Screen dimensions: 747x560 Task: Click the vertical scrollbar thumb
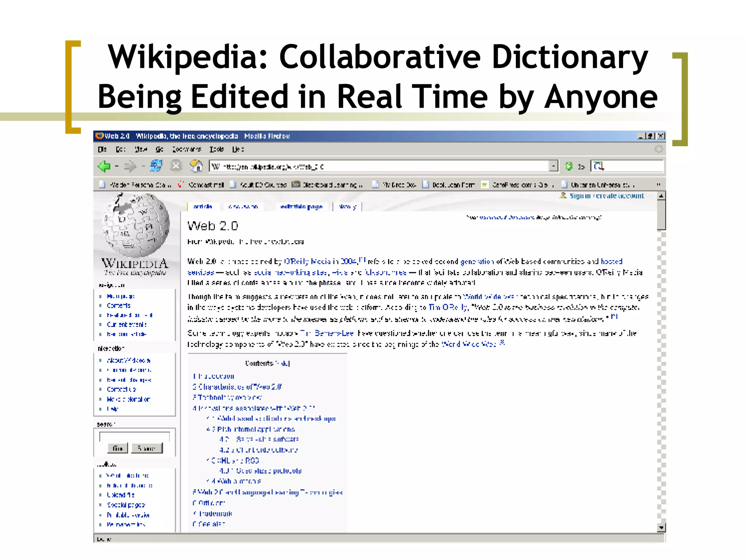click(x=661, y=215)
